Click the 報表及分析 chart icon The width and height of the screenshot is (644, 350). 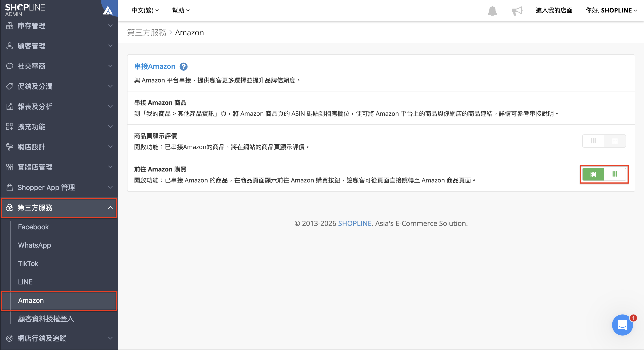pos(9,107)
